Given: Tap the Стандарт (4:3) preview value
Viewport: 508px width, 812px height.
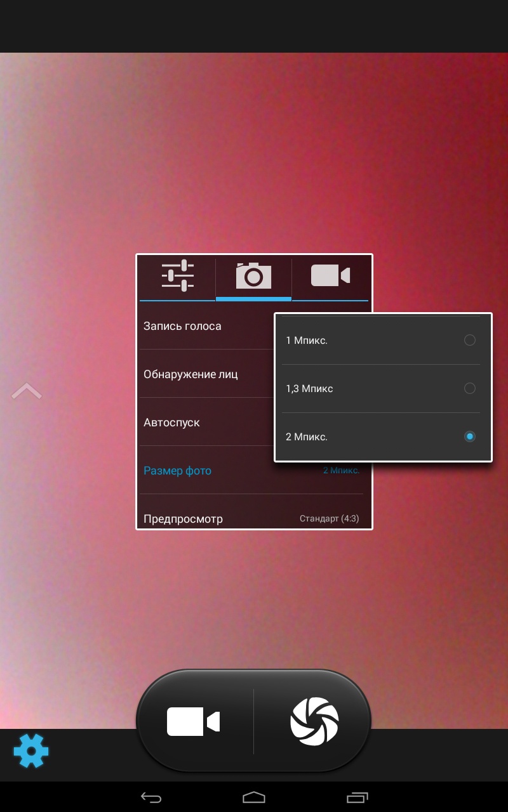Looking at the screenshot, I should [x=329, y=518].
